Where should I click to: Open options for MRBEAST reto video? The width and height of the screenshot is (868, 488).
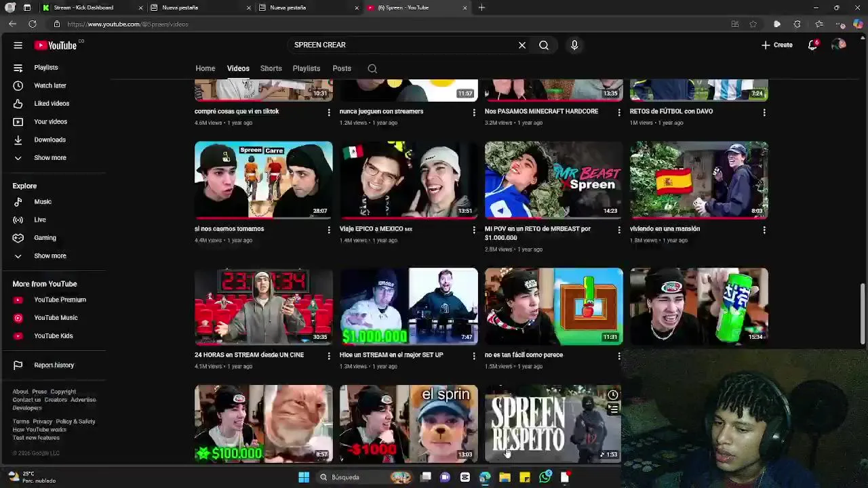point(619,230)
